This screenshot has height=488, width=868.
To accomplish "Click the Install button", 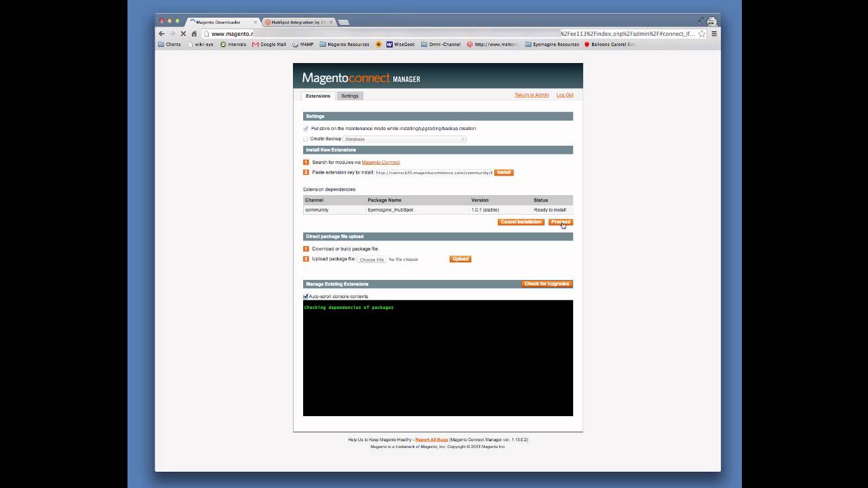I will point(504,172).
